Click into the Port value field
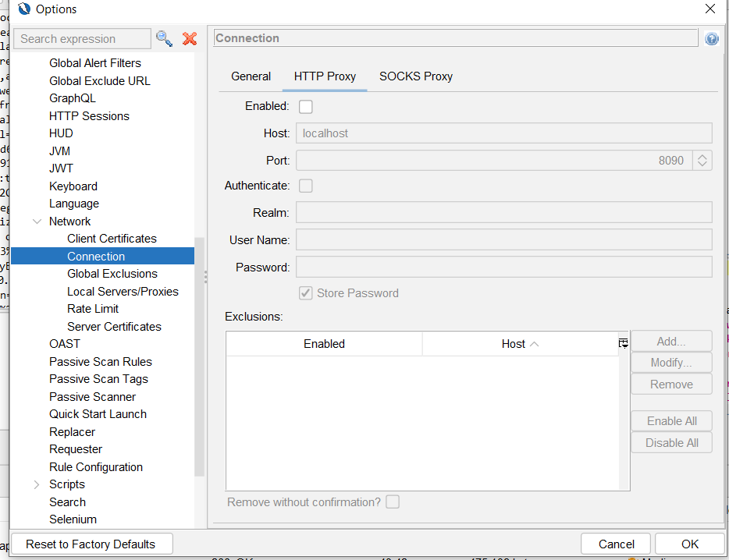Screen dimensions: 729x560 [x=494, y=161]
